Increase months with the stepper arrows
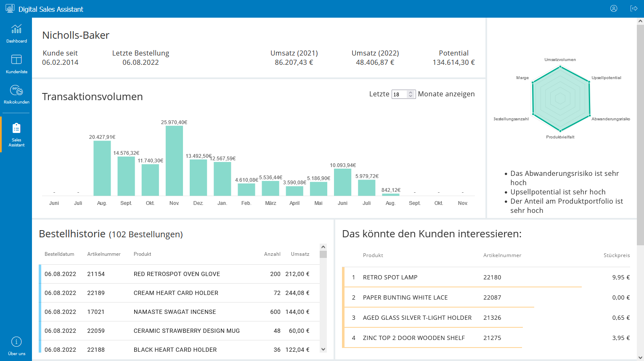644x361 pixels. 411,92
